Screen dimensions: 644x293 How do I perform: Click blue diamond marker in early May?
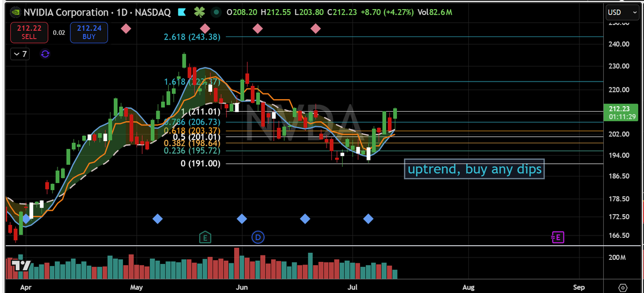pyautogui.click(x=158, y=219)
